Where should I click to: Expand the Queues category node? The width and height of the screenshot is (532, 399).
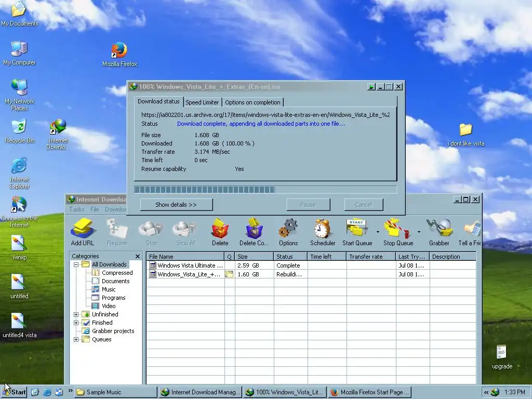(76, 339)
